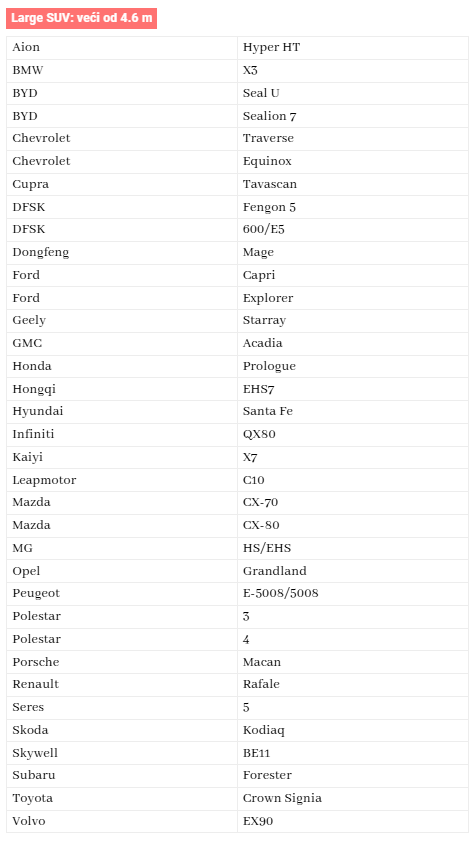Select the Cupra brand cell
This screenshot has height=850, width=475.
pos(122,184)
